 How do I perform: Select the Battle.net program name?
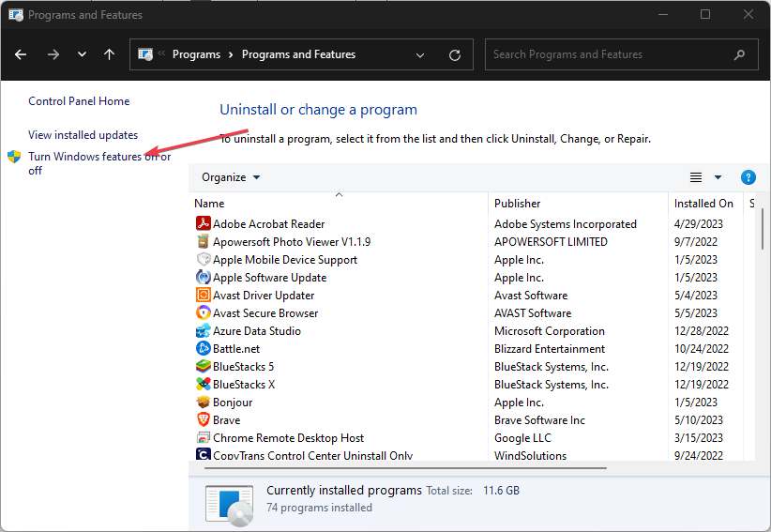point(236,349)
